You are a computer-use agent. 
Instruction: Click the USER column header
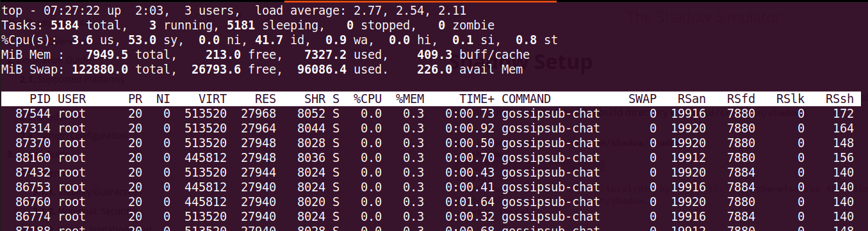(x=72, y=99)
